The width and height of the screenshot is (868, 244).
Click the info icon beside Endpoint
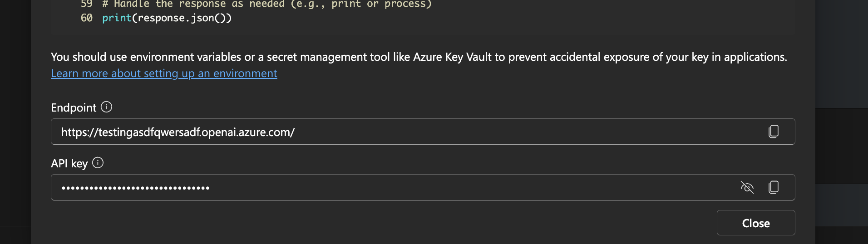click(x=106, y=107)
